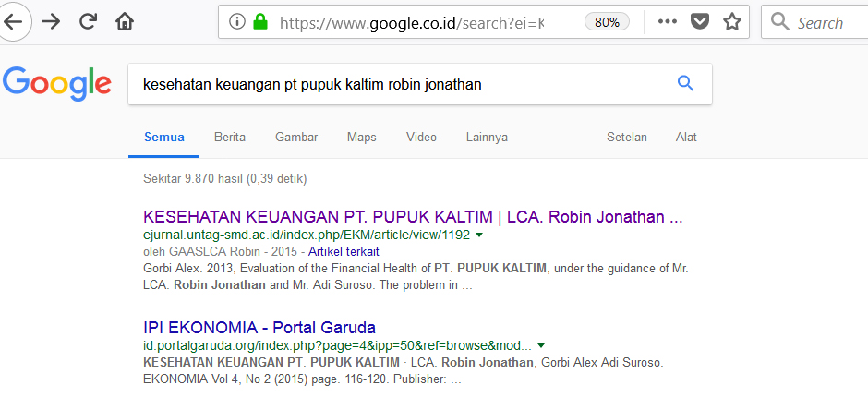
Task: Click the browser Forward arrow button
Action: point(51,22)
